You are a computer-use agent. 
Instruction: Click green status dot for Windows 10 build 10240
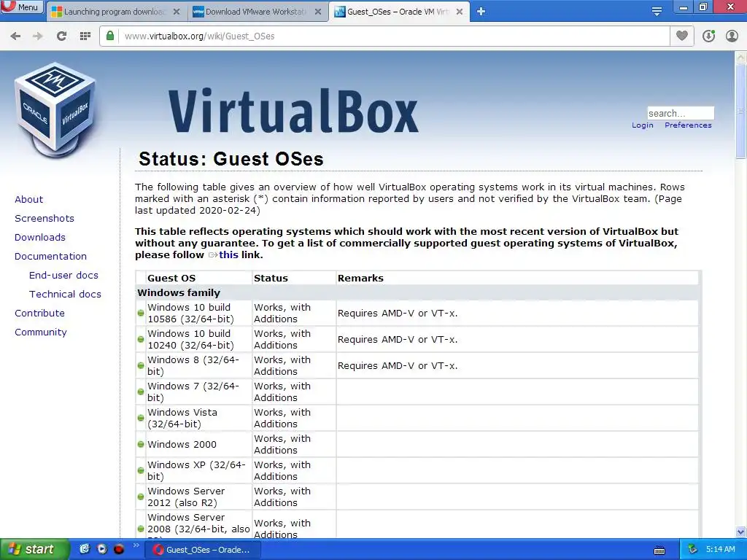[x=141, y=340]
